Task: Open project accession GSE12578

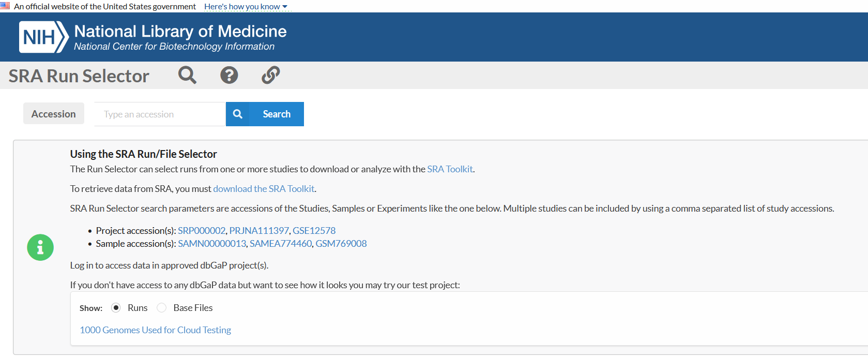Action: pos(314,231)
